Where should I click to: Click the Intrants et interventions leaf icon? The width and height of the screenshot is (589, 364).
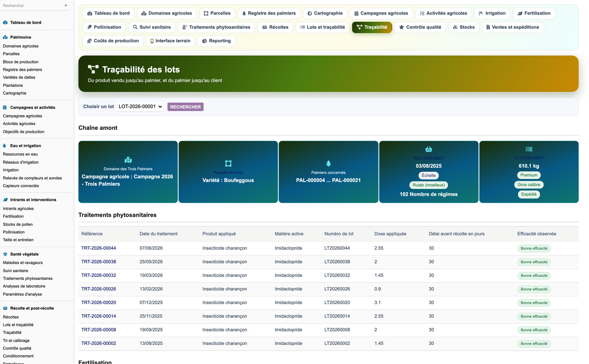tap(5, 200)
